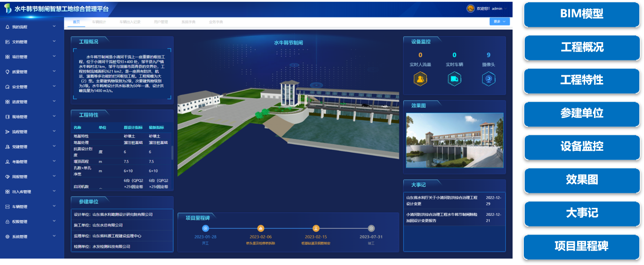The height and width of the screenshot is (265, 644).
Task: Expand the 项目管理 sidebar menu chevron
Action: pyautogui.click(x=54, y=57)
